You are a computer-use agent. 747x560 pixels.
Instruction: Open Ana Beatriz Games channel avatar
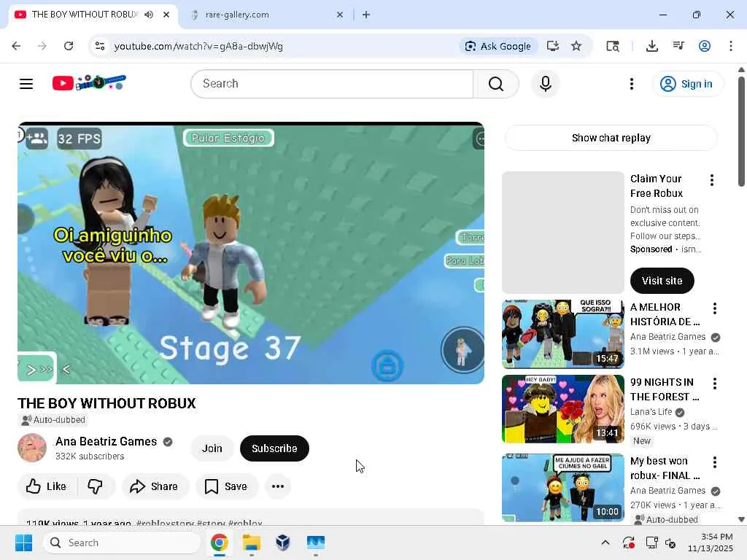tap(32, 448)
